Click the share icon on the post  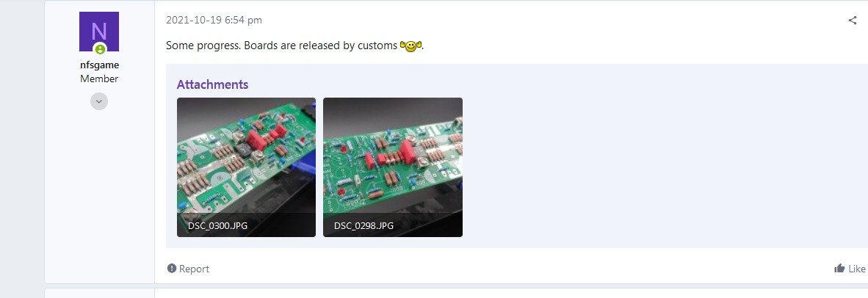pos(852,21)
